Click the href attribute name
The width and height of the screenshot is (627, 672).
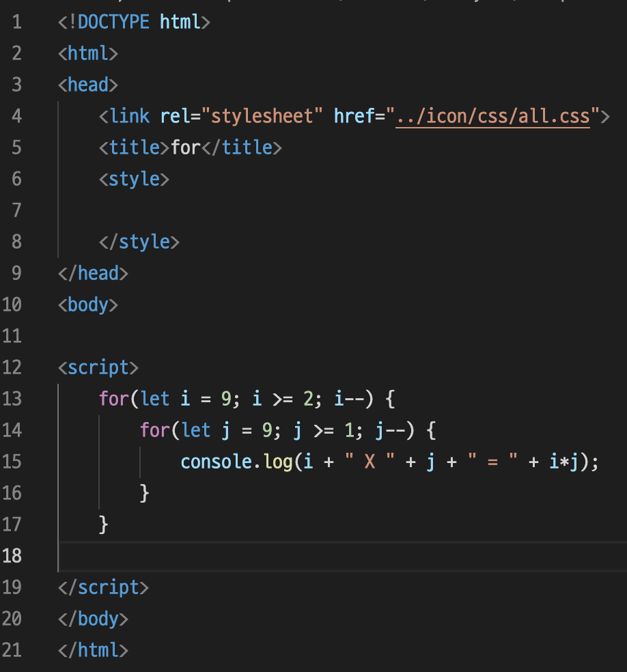click(354, 116)
